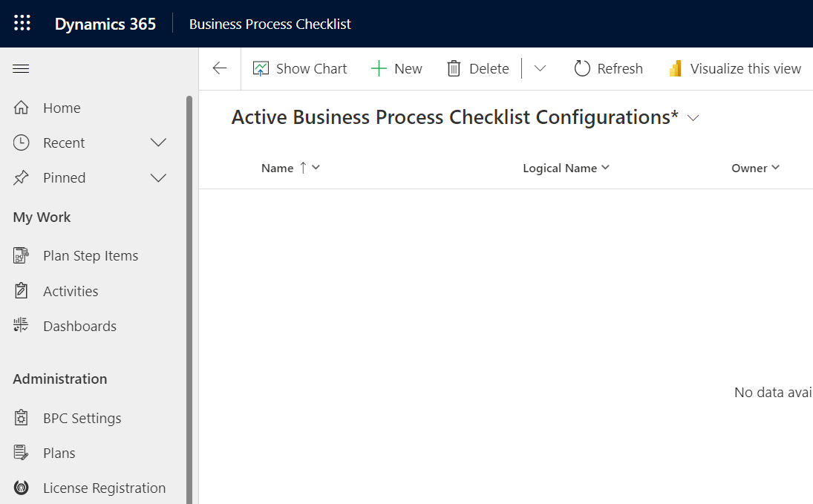Click the Show Chart icon
Viewport: 813px width, 504px height.
pyautogui.click(x=261, y=69)
